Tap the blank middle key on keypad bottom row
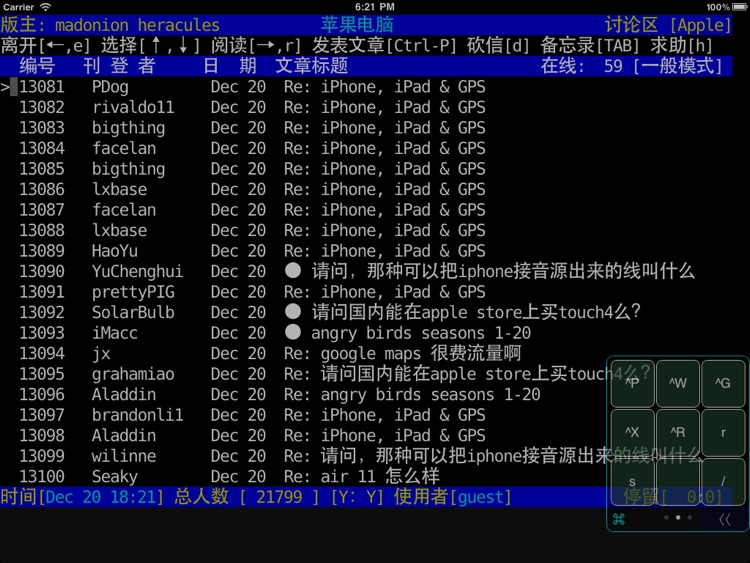 point(678,482)
